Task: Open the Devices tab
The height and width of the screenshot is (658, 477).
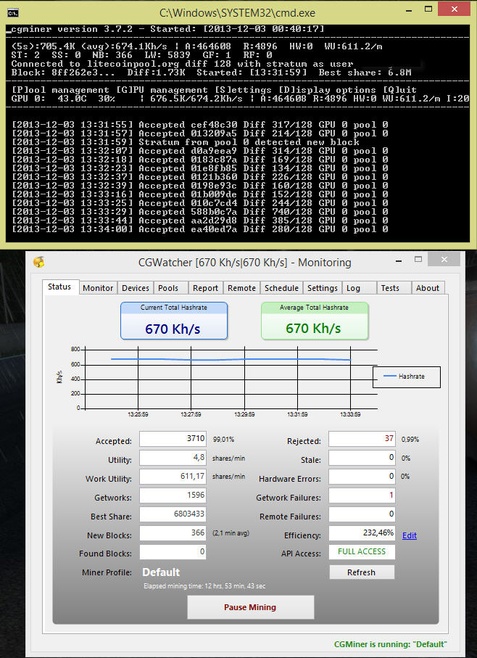Action: coord(135,288)
